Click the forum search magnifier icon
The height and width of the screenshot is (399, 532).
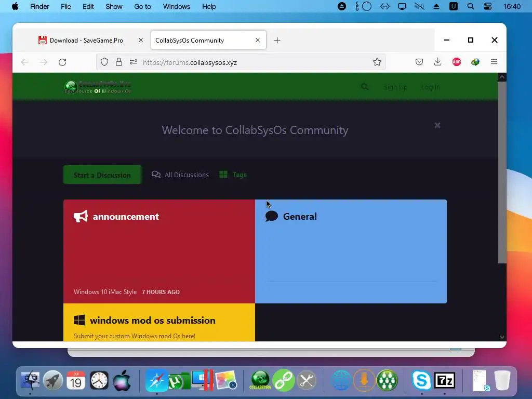coord(365,87)
